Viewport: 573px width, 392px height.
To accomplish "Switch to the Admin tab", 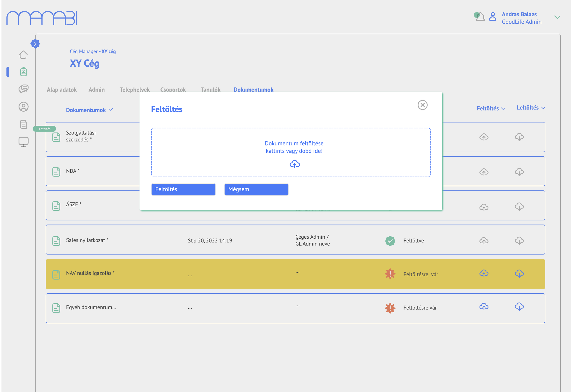I will click(x=96, y=90).
